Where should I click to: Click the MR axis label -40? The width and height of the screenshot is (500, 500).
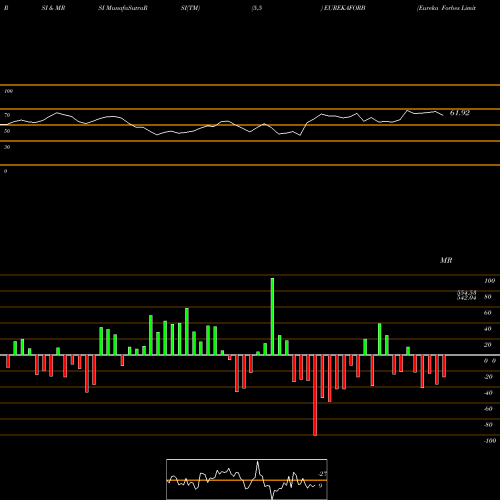tap(488, 393)
